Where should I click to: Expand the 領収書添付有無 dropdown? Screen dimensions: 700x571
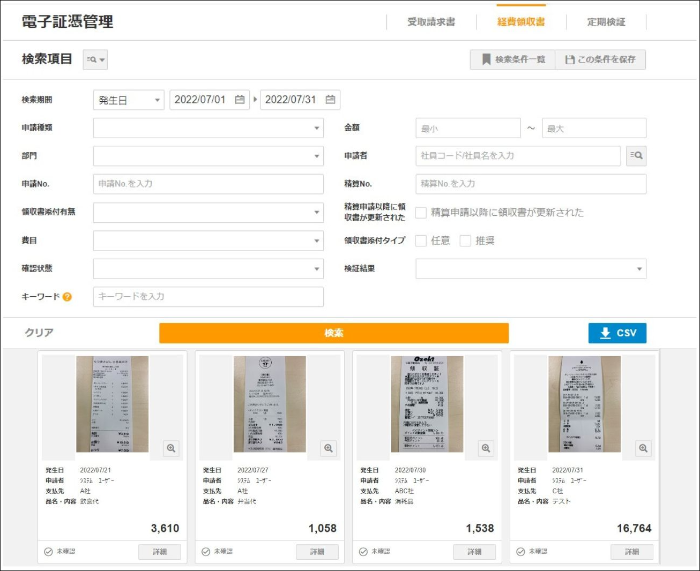point(208,213)
